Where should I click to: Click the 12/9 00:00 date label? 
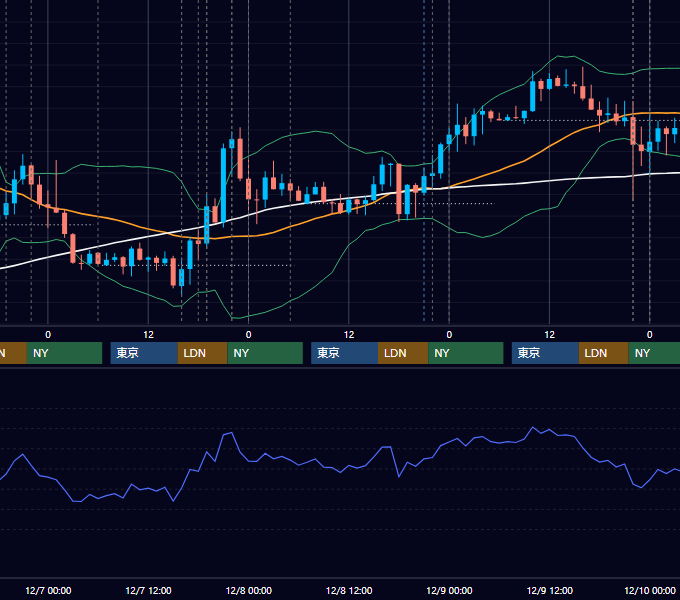pyautogui.click(x=449, y=590)
